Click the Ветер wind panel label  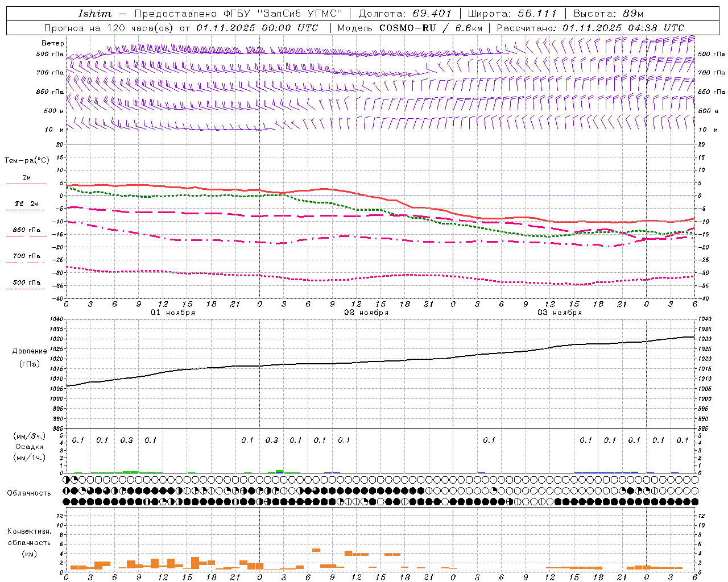tap(53, 43)
